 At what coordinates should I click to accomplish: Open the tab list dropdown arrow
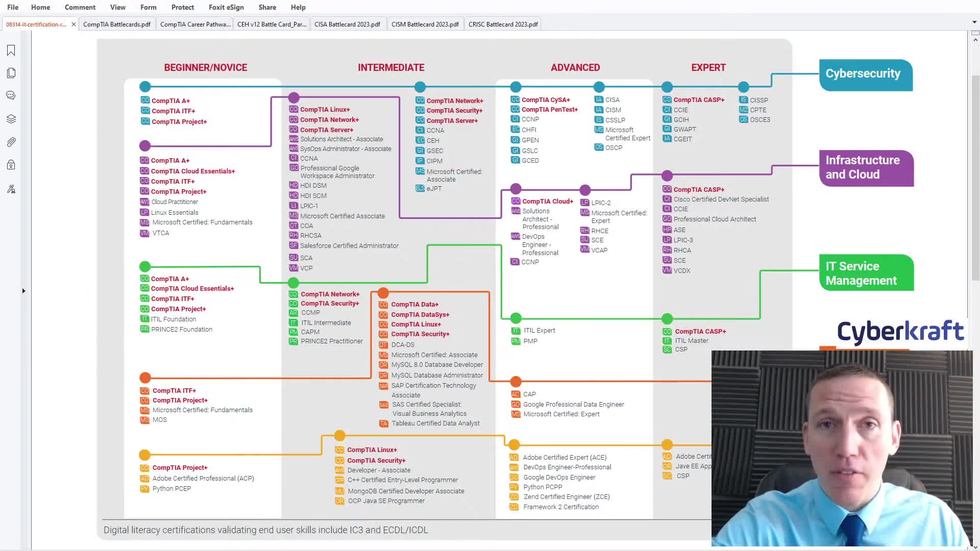pos(974,22)
